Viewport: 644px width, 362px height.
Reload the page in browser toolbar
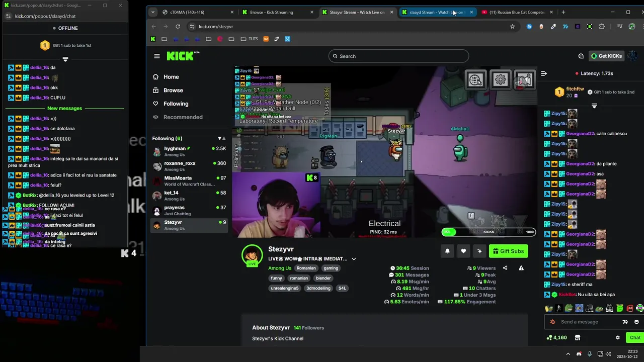[178, 27]
